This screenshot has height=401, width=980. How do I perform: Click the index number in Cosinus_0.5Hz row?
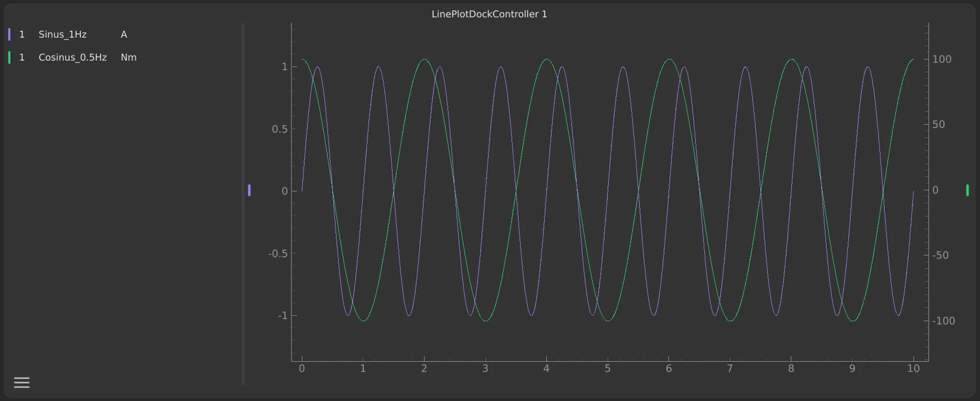[x=22, y=57]
